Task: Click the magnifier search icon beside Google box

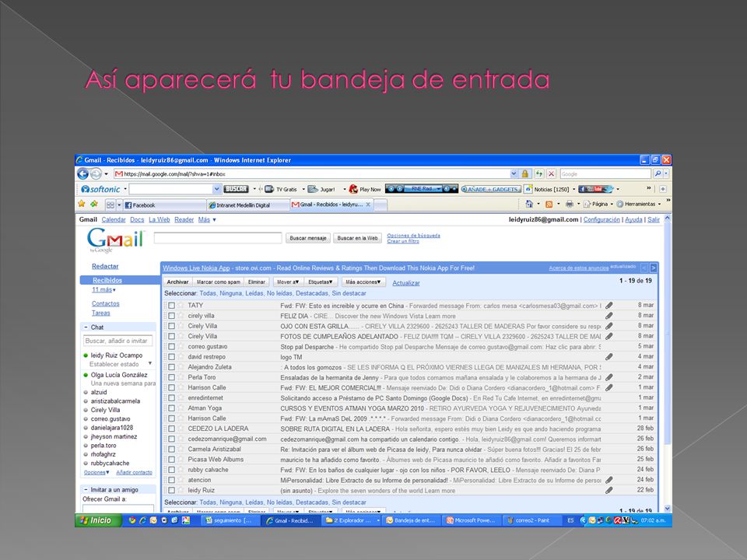Action: coord(658,173)
